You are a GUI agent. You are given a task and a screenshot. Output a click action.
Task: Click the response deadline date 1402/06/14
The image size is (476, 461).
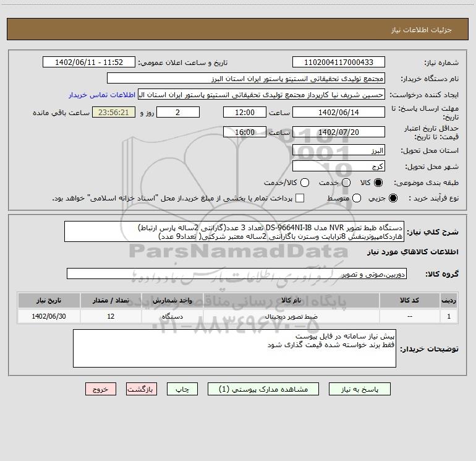pyautogui.click(x=339, y=112)
